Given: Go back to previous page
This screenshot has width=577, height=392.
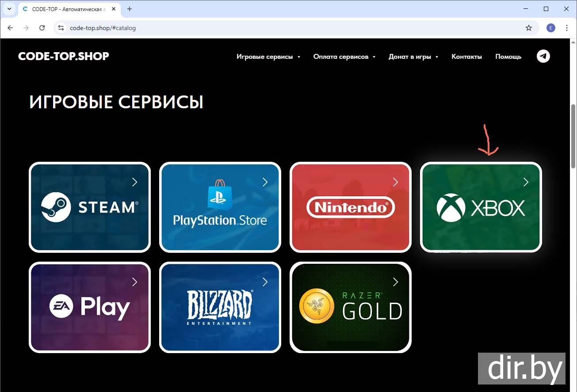Looking at the screenshot, I should tap(11, 28).
